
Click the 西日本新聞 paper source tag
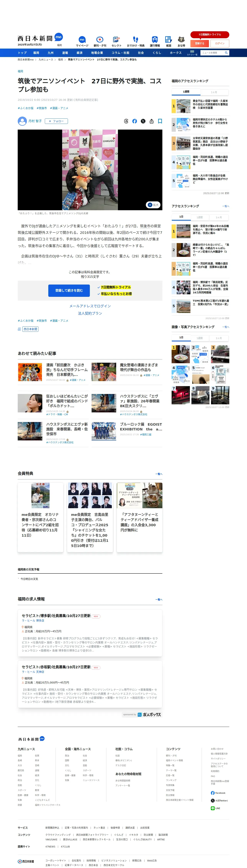tap(30, 329)
